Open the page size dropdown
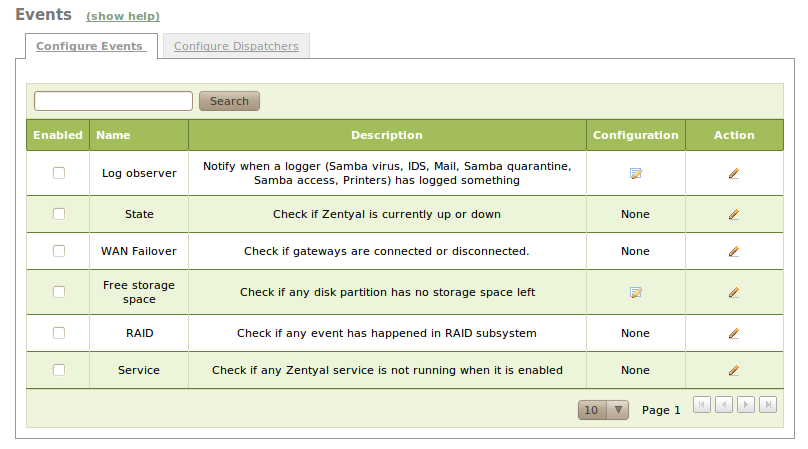 [x=603, y=410]
